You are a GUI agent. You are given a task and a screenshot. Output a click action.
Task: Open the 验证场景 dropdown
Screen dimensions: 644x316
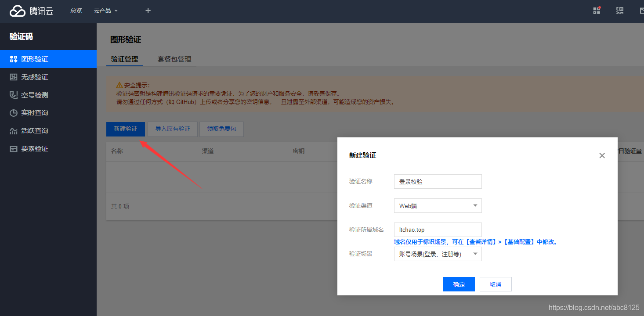(x=438, y=254)
